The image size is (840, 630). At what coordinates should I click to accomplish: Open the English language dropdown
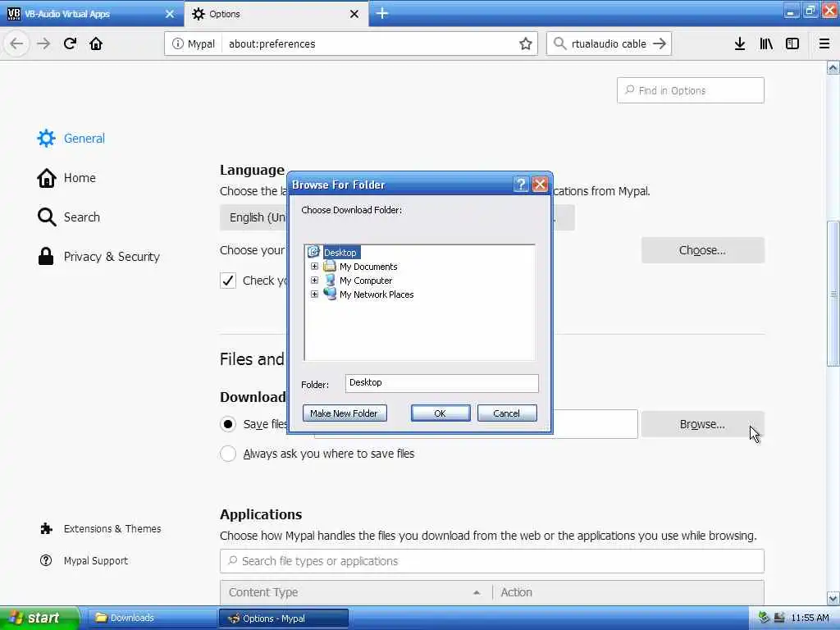tap(397, 217)
